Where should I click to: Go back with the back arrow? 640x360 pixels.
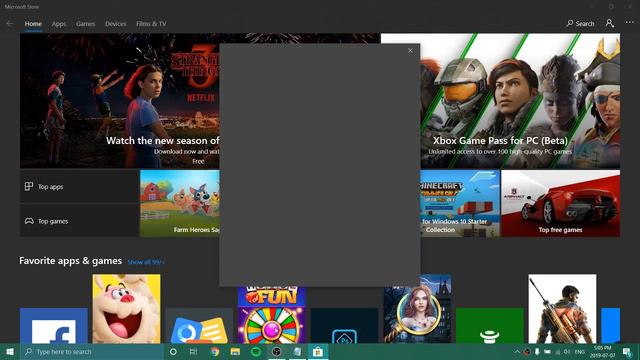point(10,24)
